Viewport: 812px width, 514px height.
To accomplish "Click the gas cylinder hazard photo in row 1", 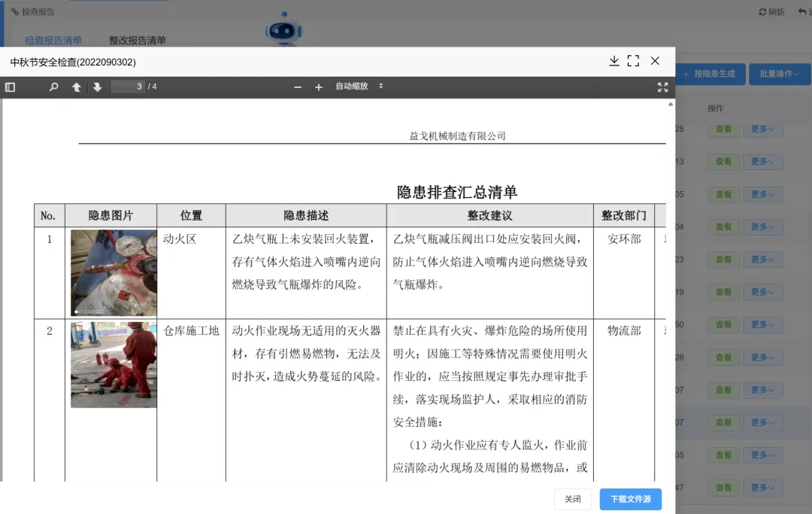I will [x=114, y=272].
